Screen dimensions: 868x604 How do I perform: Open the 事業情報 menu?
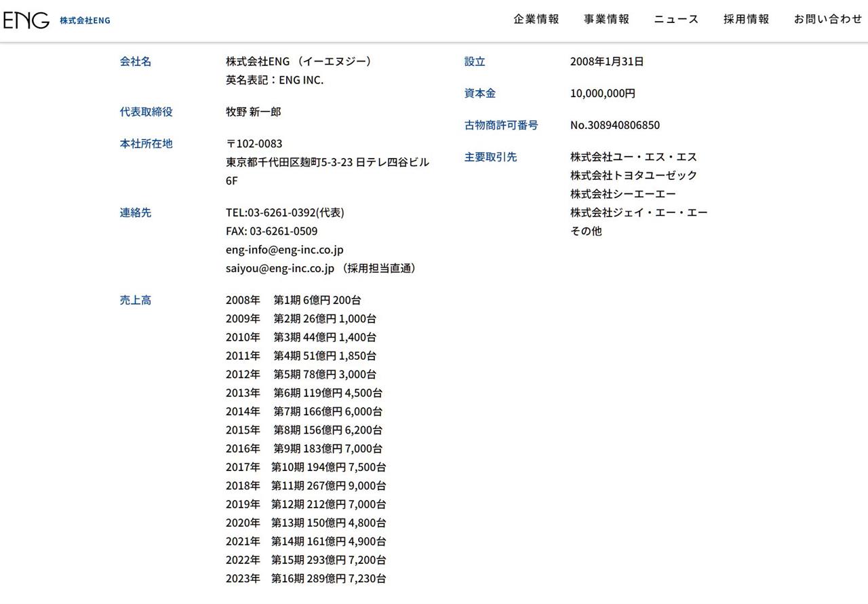606,19
